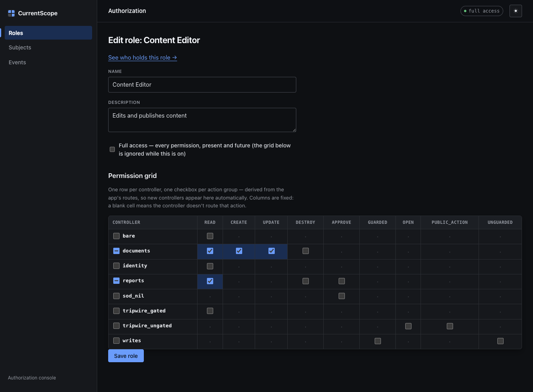
Task: Click the CurrentScope logo icon
Action: tap(11, 13)
